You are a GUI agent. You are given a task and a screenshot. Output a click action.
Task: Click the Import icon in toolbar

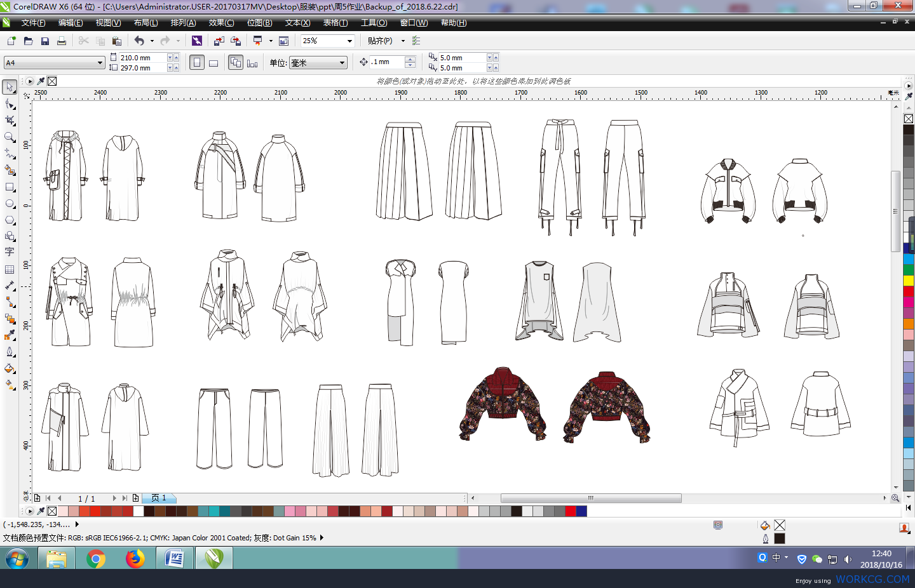click(x=219, y=41)
